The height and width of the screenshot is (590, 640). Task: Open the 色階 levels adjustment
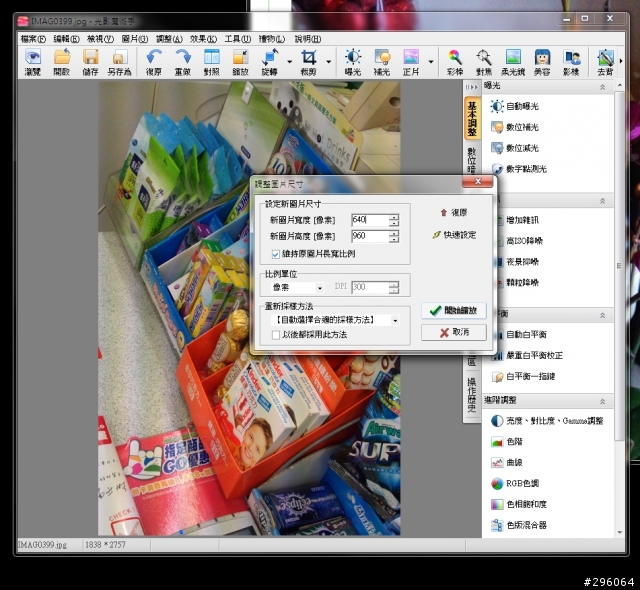tap(507, 441)
